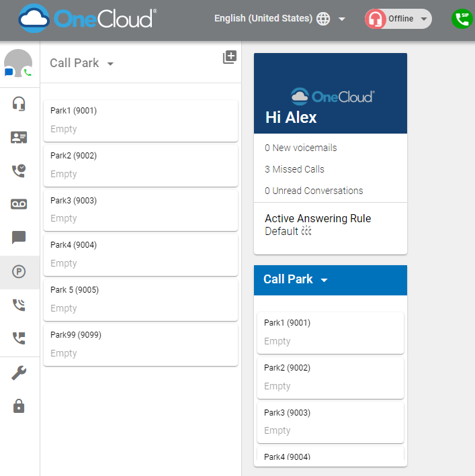Click the green SIP phone icon

(x=462, y=19)
